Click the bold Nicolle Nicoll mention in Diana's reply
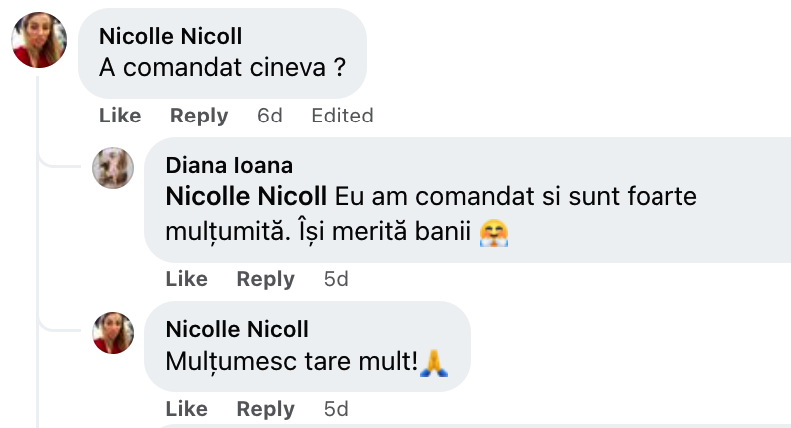The height and width of the screenshot is (428, 791). 246,196
